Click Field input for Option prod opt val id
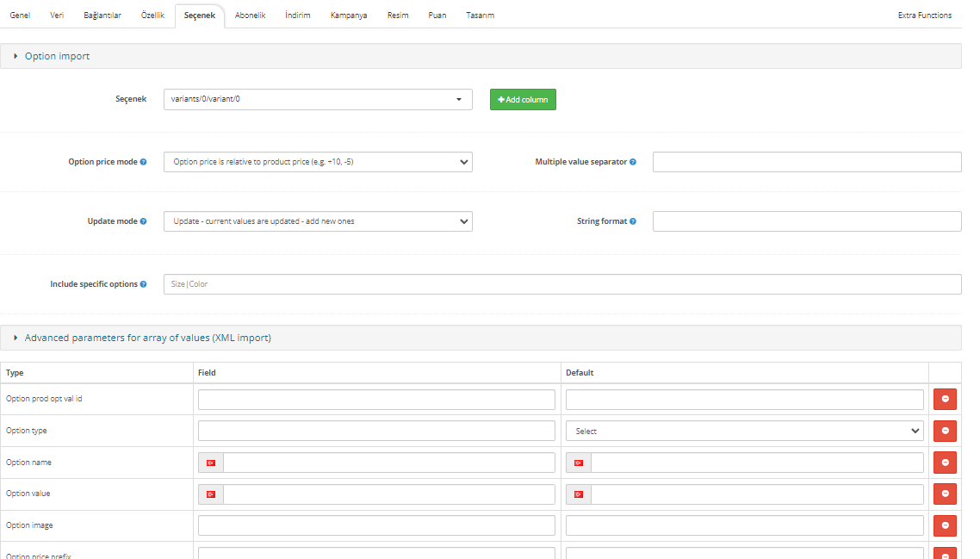Screen dimensions: 980x559 pos(376,400)
